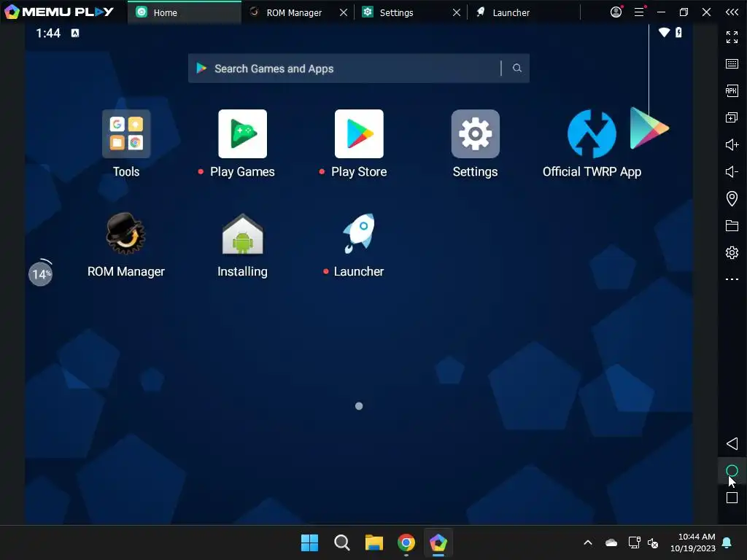Open the multi-instance manager icon
The width and height of the screenshot is (747, 560).
[x=732, y=117]
